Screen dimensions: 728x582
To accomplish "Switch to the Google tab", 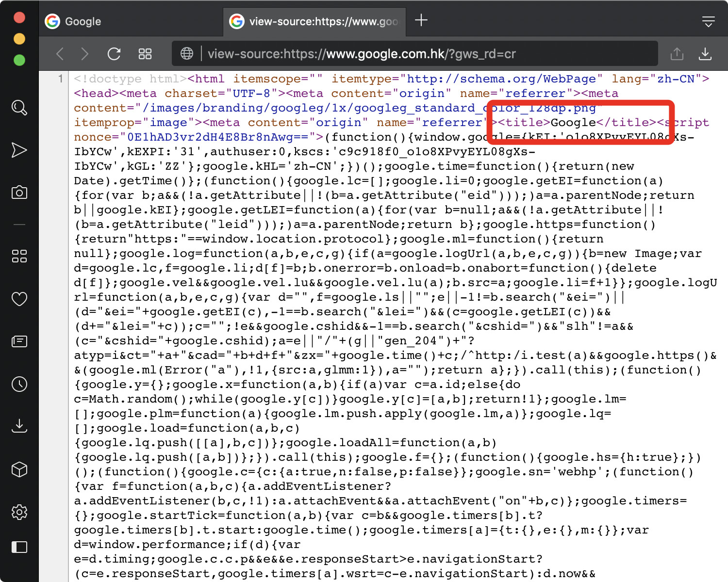I will (x=131, y=21).
